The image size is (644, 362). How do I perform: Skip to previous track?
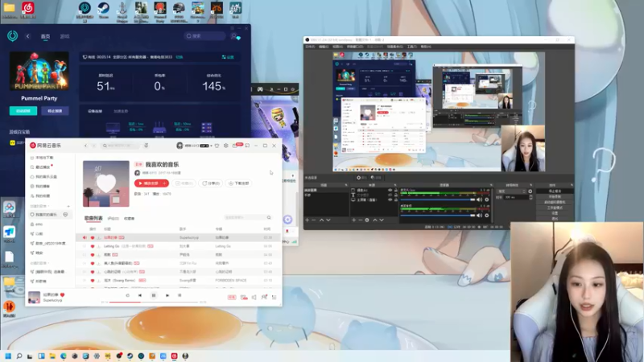pos(139,295)
